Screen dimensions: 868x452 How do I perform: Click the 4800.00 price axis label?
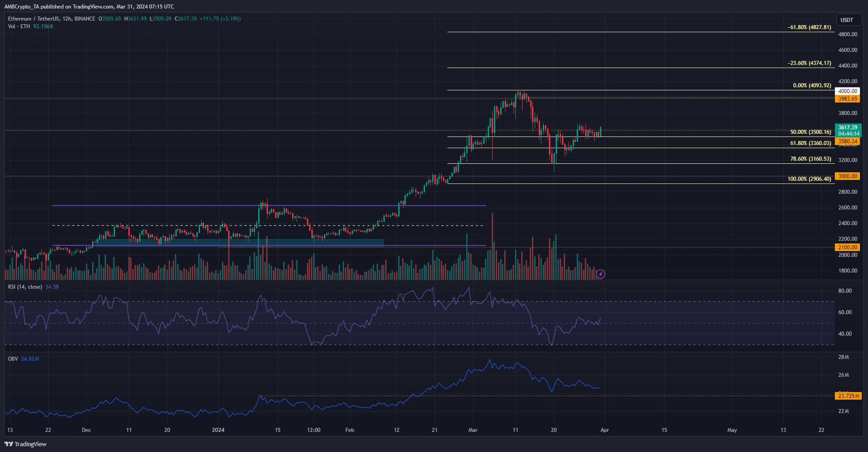pyautogui.click(x=847, y=34)
